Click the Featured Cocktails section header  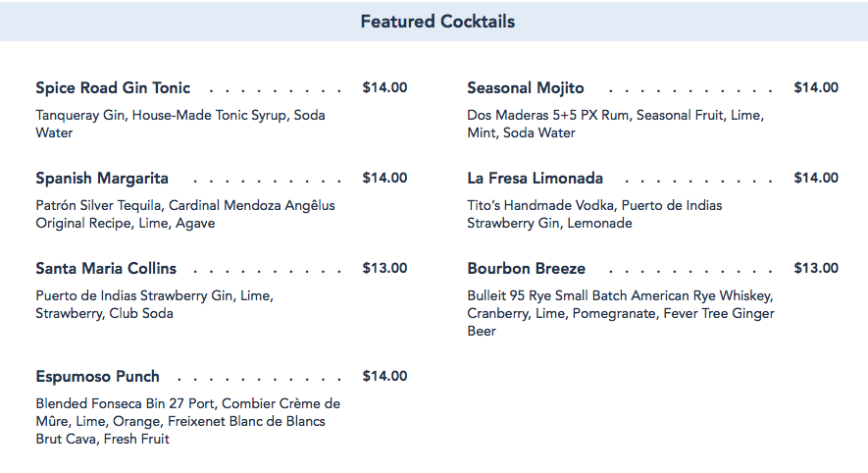click(x=437, y=22)
